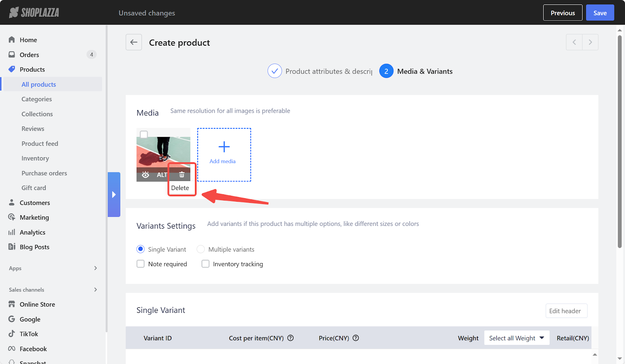Click the plus icon to add media
625x364 pixels.
click(224, 147)
